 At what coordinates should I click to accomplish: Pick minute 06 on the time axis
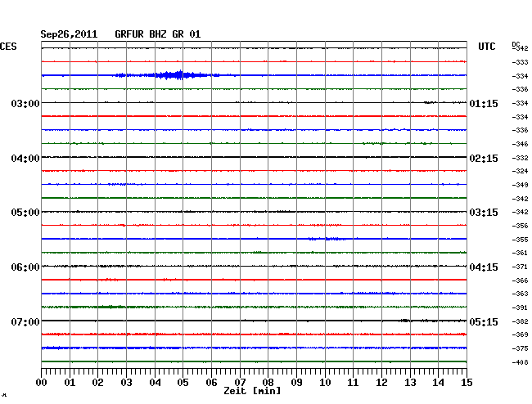(x=211, y=383)
